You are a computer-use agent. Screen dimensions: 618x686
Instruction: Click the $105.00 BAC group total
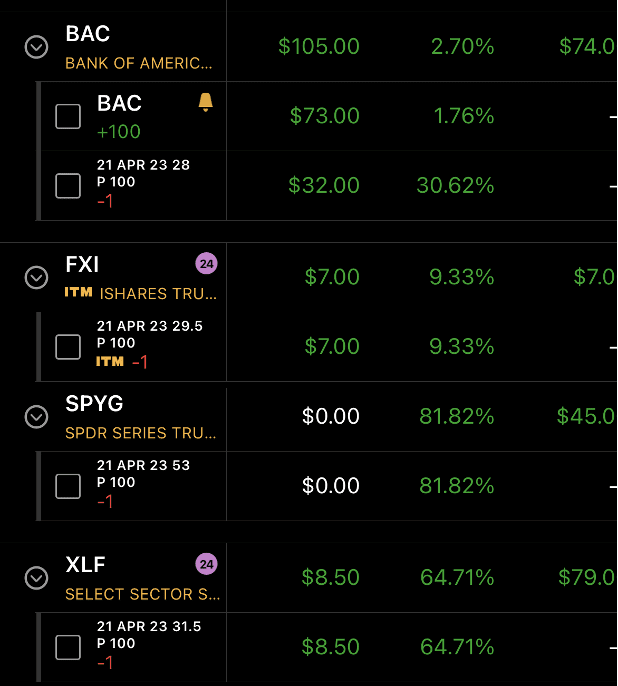(319, 47)
